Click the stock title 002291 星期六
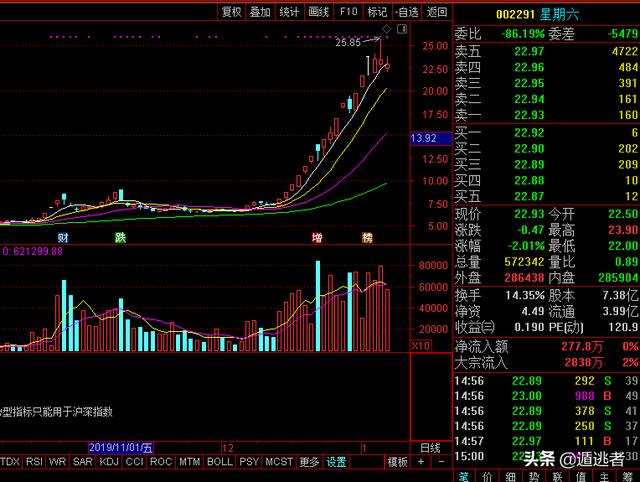 click(x=537, y=15)
